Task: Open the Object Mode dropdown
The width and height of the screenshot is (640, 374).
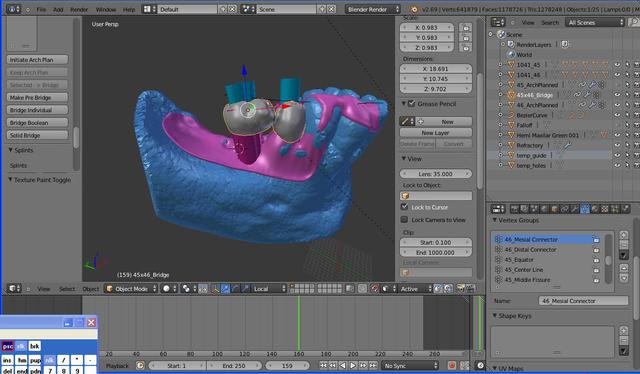Action: coord(131,289)
